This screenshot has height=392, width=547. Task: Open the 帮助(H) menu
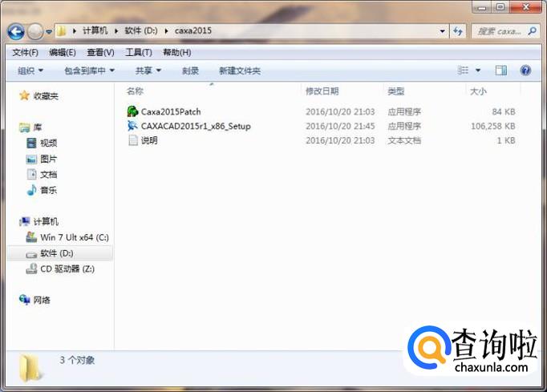177,52
